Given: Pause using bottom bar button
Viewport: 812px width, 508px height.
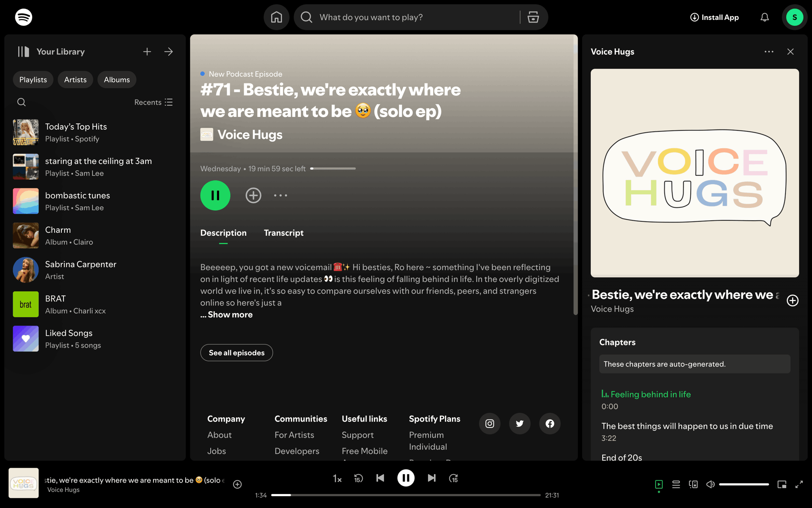Looking at the screenshot, I should click(x=406, y=478).
